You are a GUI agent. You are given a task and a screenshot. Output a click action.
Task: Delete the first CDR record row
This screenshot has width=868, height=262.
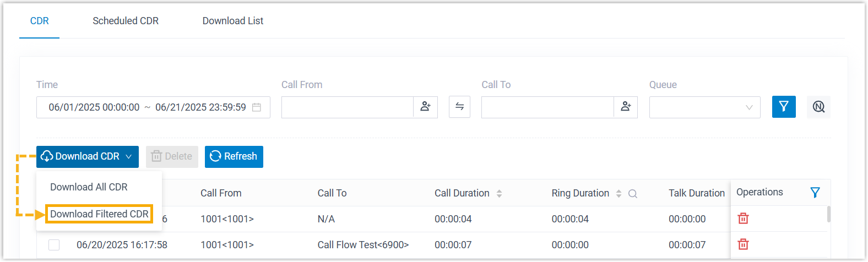[743, 219]
